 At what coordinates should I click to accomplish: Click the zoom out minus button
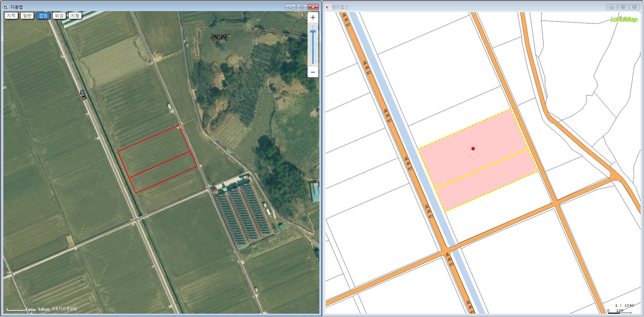tap(313, 72)
